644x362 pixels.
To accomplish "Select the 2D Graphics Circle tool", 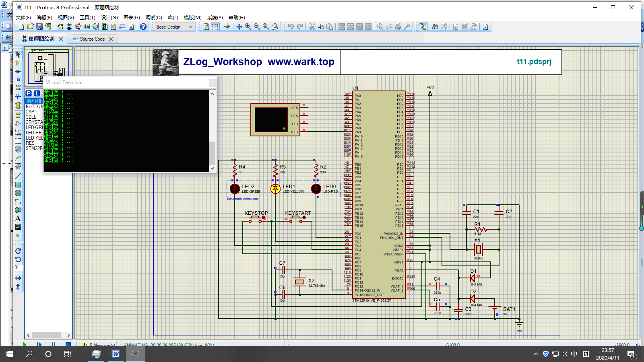I will coord(18,193).
